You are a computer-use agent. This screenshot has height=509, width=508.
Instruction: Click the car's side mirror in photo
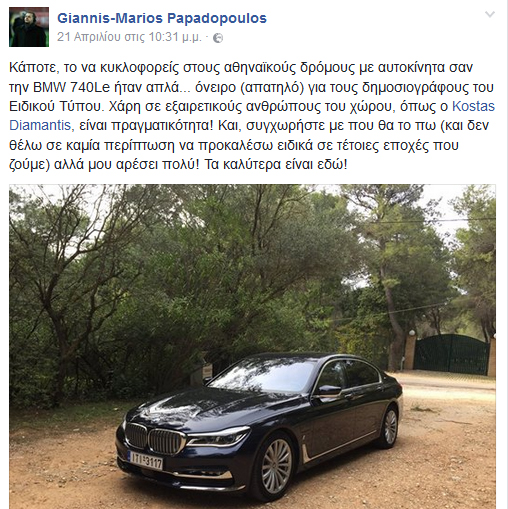tap(329, 391)
